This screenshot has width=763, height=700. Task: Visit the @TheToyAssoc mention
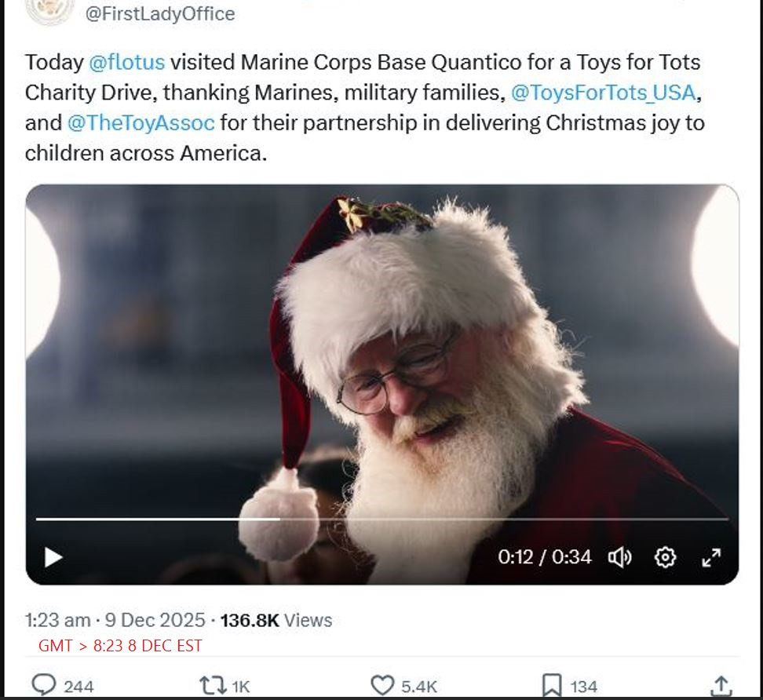point(141,123)
